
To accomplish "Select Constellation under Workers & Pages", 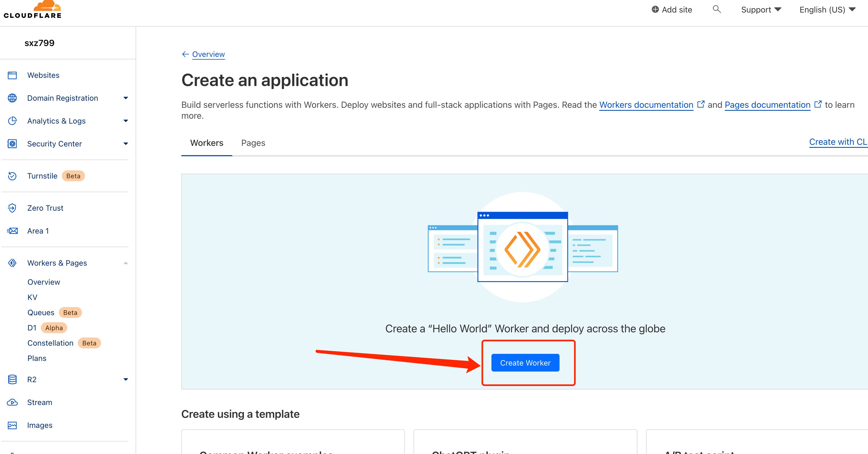I will (x=50, y=343).
